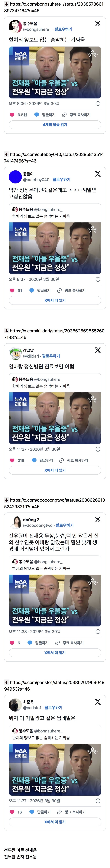Click the X logo on 봉수또옴's tweet
Screen dimensions: 110x868
point(98,23)
